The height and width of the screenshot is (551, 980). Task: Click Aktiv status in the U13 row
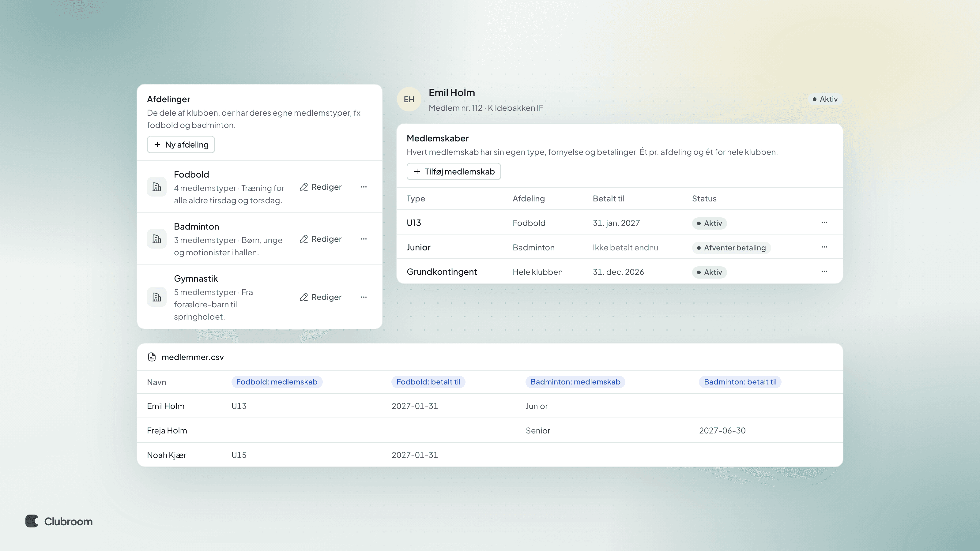coord(709,223)
